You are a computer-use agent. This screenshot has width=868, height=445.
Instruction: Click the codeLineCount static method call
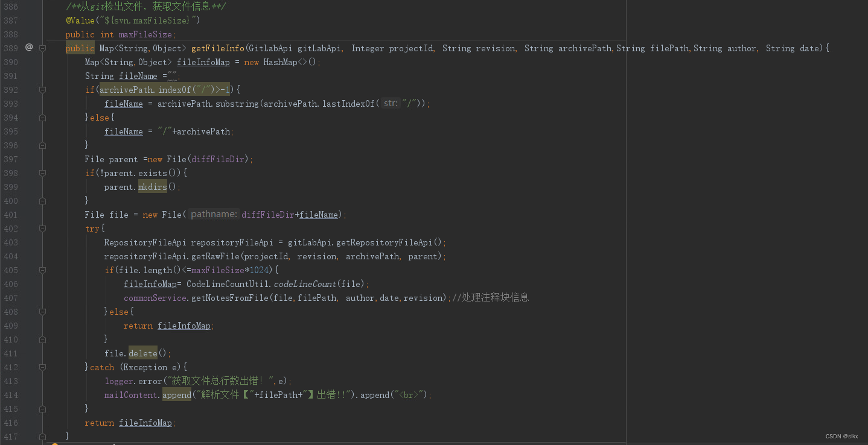pos(305,284)
